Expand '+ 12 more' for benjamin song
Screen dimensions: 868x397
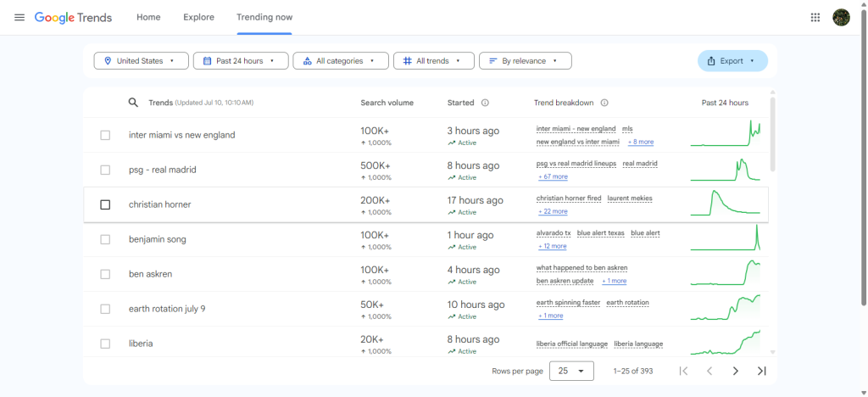(553, 246)
